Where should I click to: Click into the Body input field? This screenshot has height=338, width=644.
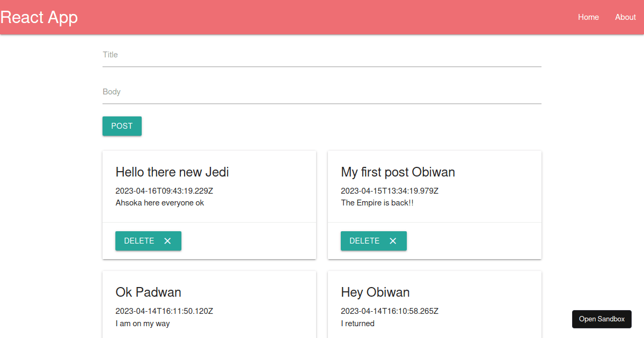coord(322,92)
